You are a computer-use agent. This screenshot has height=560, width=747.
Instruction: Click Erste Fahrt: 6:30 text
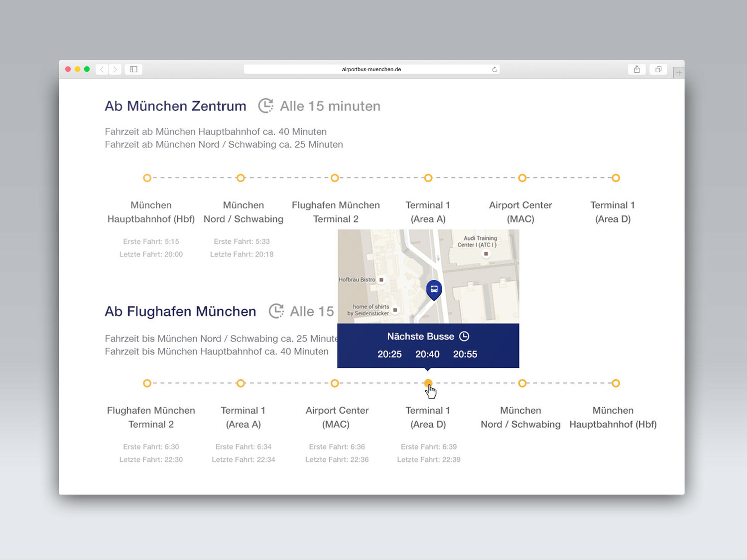pyautogui.click(x=151, y=447)
